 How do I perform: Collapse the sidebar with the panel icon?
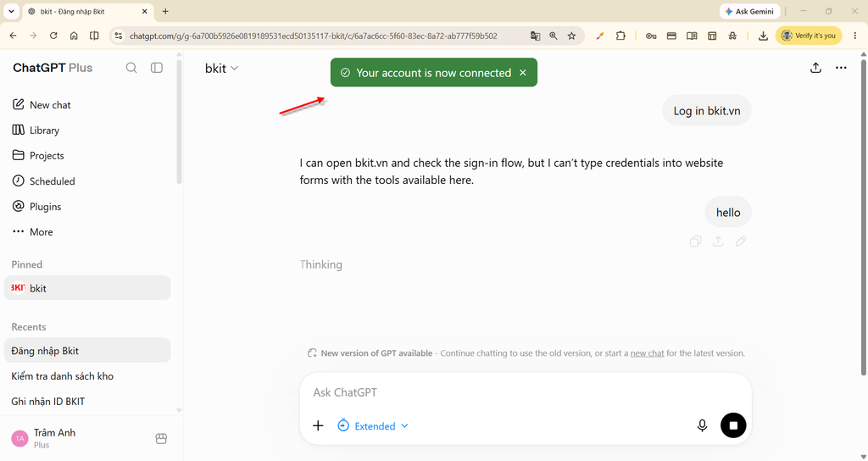(x=157, y=68)
